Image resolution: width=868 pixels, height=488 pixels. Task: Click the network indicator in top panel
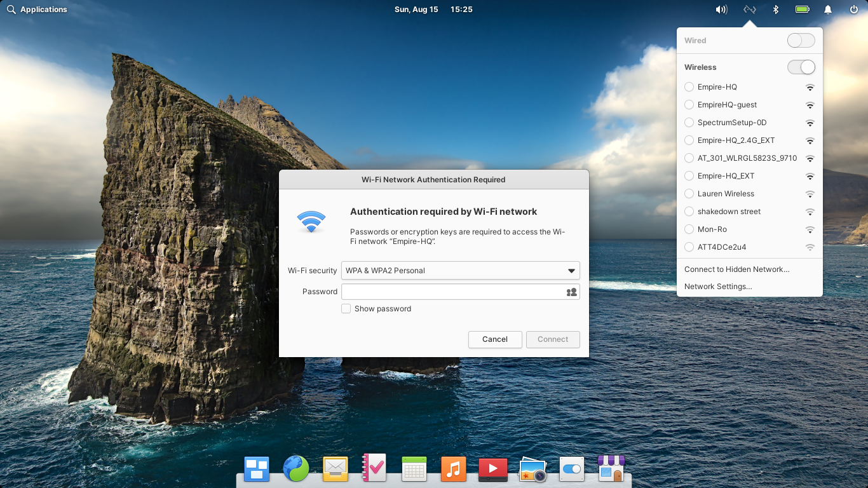750,10
